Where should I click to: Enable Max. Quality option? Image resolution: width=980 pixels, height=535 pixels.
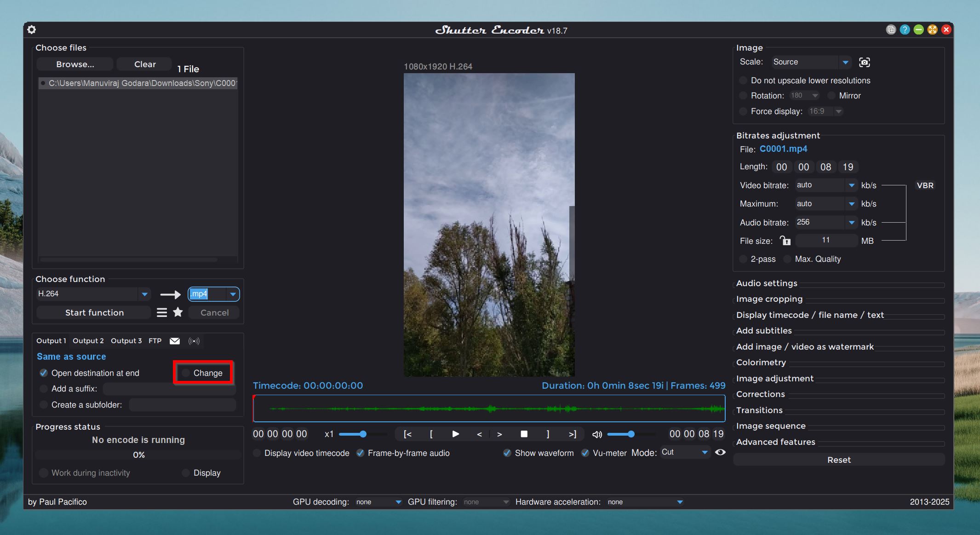click(x=787, y=259)
